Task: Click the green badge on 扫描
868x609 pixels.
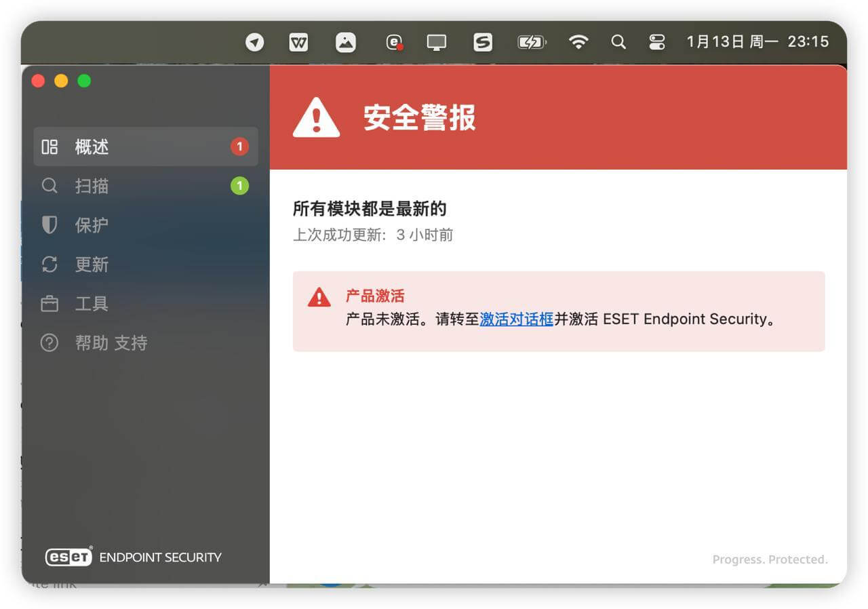Action: tap(239, 186)
